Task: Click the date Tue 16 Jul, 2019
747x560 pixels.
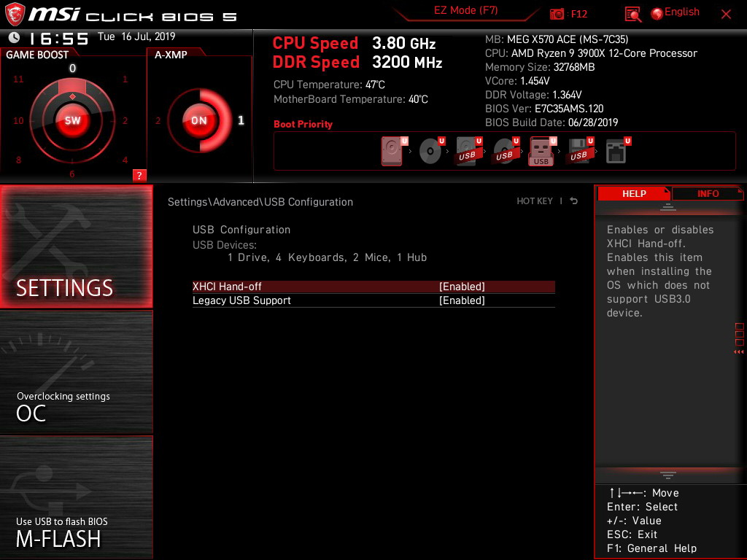Action: coord(136,36)
